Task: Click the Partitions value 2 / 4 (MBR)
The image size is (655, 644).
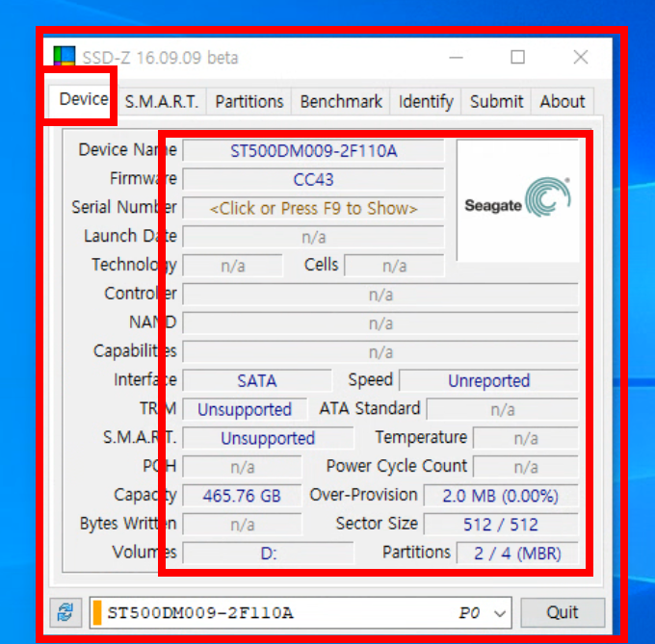Action: click(517, 554)
